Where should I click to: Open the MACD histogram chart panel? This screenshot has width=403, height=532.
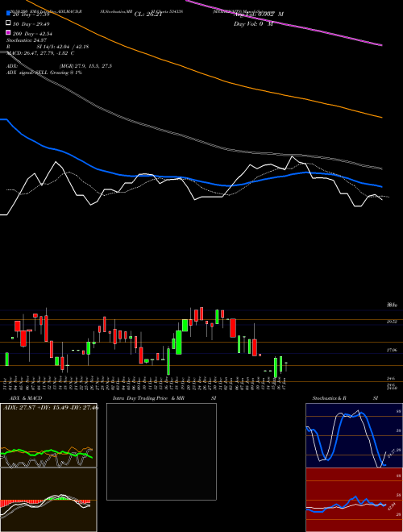coord(48,500)
